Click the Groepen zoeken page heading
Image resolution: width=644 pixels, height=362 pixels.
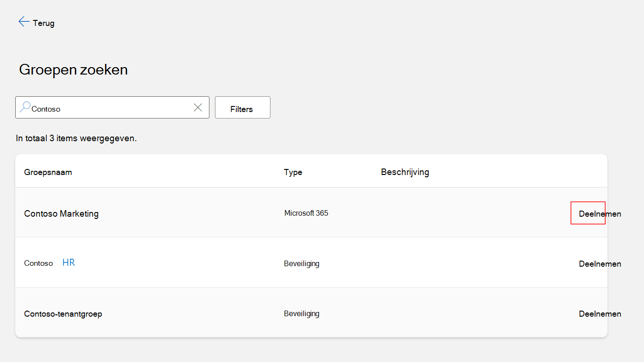tap(74, 70)
